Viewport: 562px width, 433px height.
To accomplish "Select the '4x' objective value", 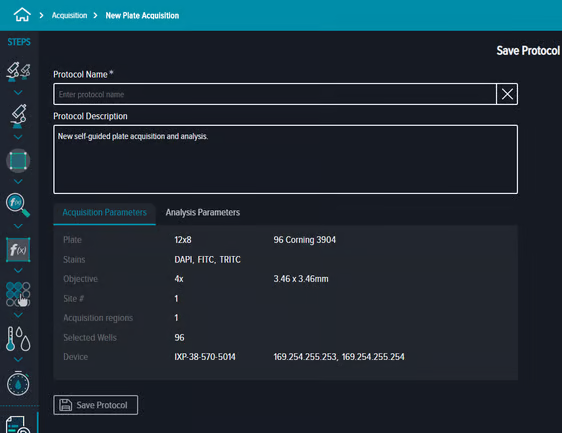I will point(179,279).
